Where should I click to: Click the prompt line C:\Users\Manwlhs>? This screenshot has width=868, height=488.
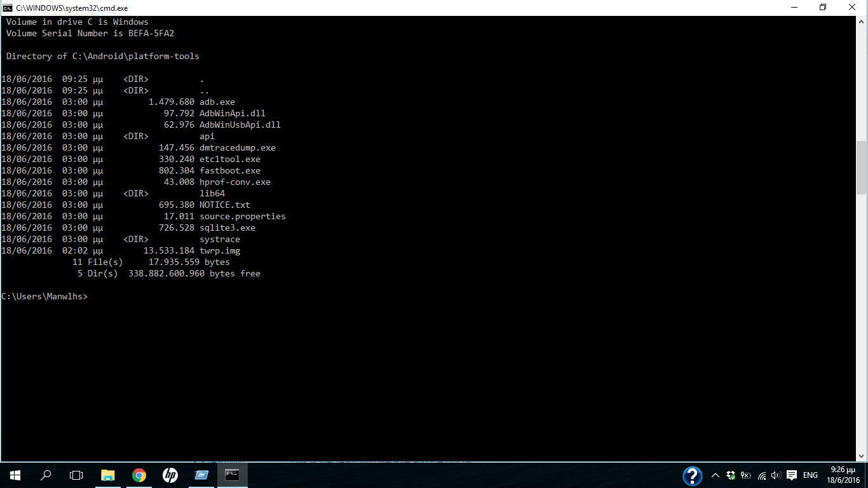click(x=44, y=297)
